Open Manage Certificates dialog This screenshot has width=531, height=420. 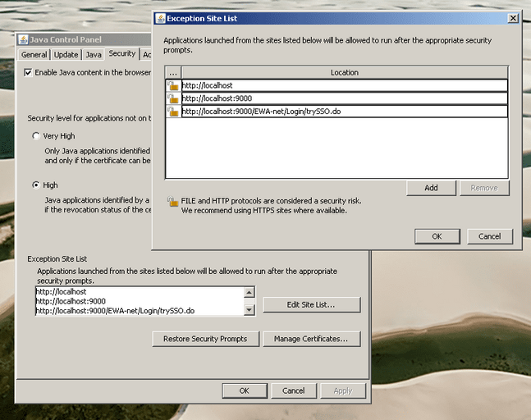[311, 339]
